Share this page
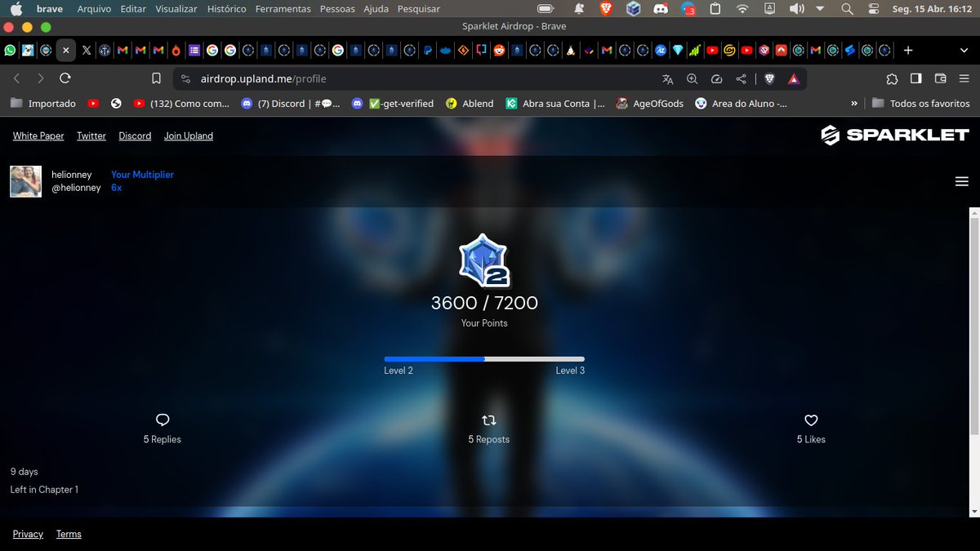 (742, 79)
